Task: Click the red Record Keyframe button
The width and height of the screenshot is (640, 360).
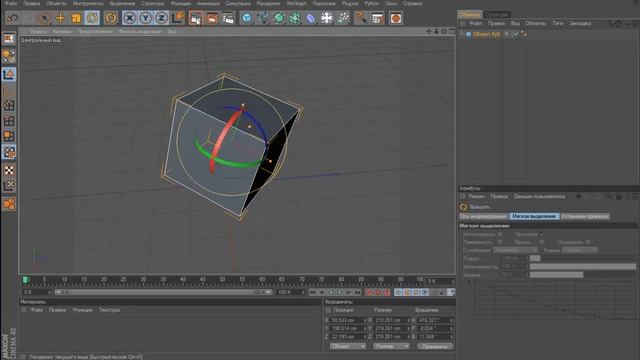Action: (369, 292)
